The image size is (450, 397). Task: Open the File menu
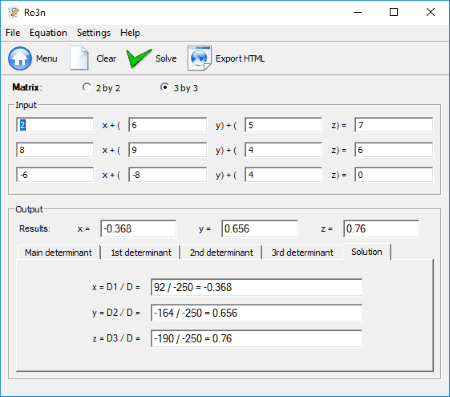(13, 33)
